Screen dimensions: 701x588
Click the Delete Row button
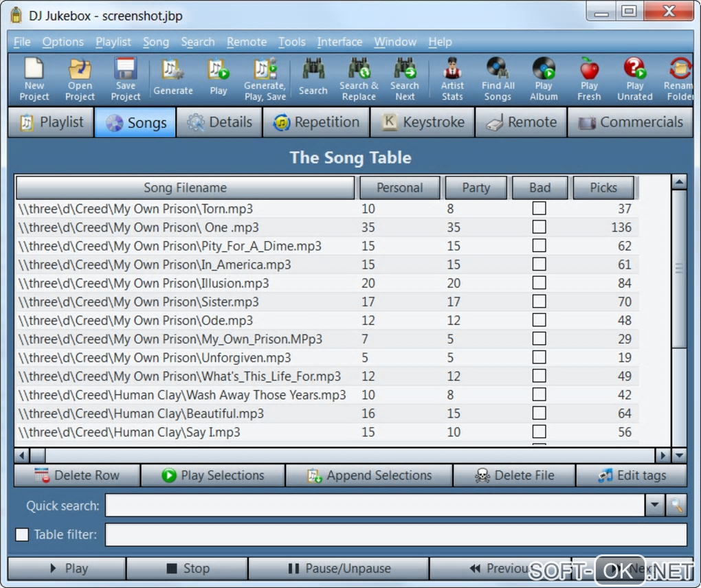[x=77, y=475]
